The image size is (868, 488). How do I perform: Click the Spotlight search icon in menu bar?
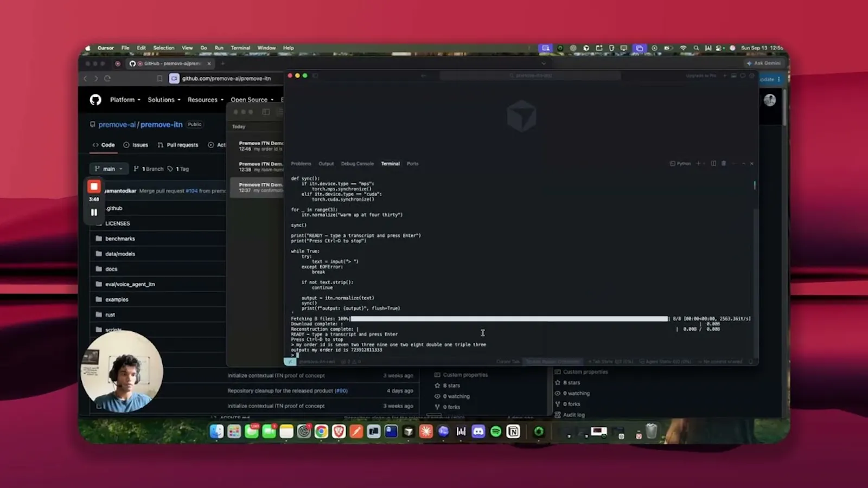click(696, 48)
